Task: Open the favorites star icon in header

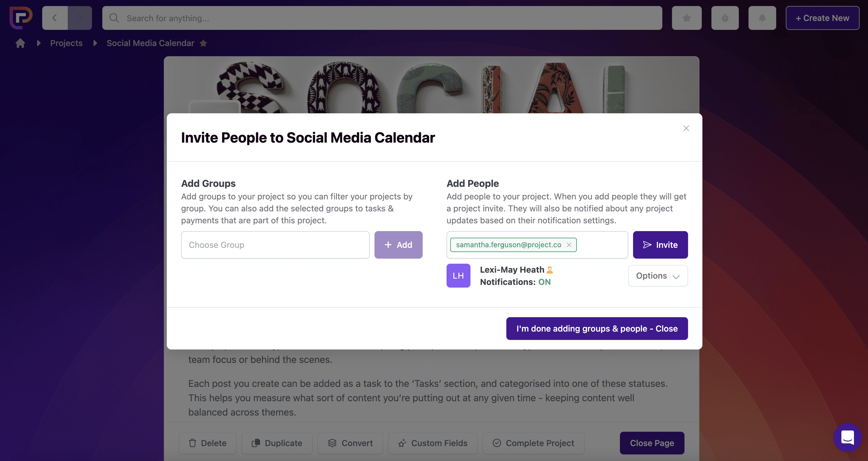Action: point(686,18)
